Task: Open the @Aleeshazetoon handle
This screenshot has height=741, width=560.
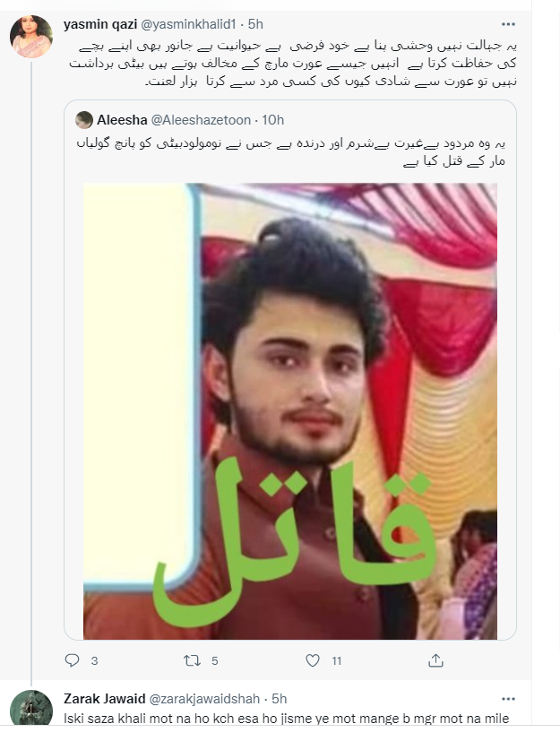Action: pos(201,120)
